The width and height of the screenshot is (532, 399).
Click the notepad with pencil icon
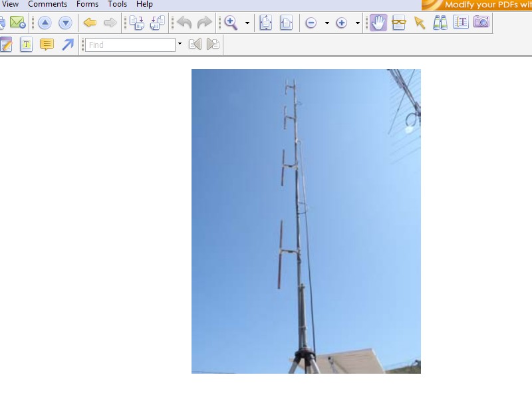coord(6,45)
